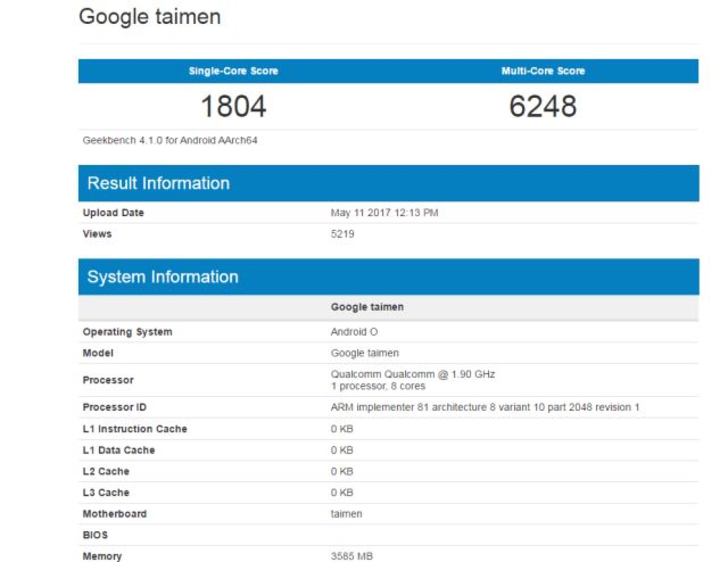Click the Qualcomm 1.90 GHz processor value
Viewport: 728px width, 562px height.
tap(413, 374)
